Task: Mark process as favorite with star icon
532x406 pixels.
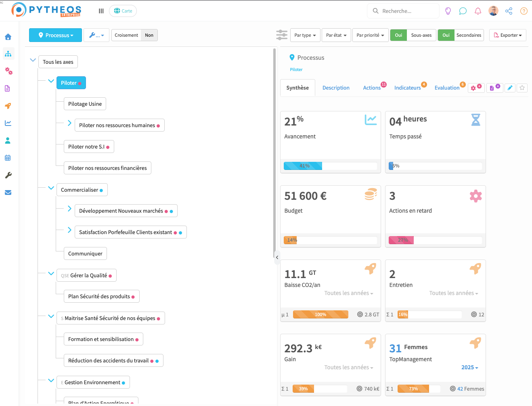Action: coord(522,88)
